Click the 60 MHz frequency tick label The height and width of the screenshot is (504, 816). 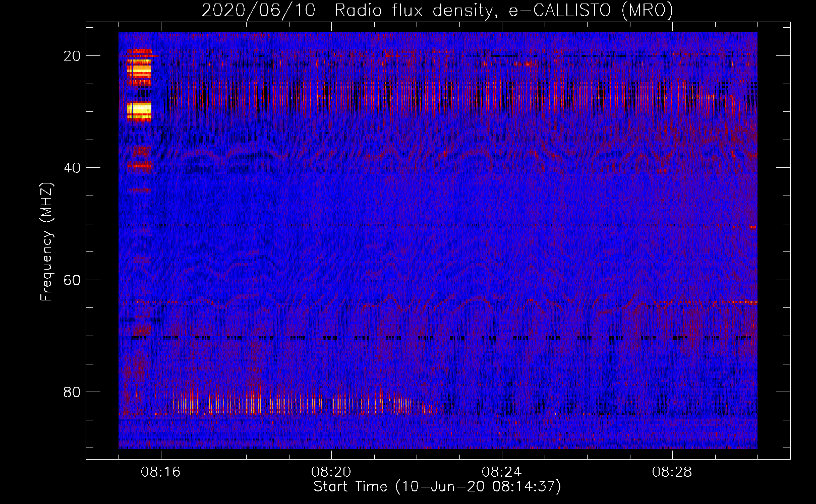click(72, 280)
